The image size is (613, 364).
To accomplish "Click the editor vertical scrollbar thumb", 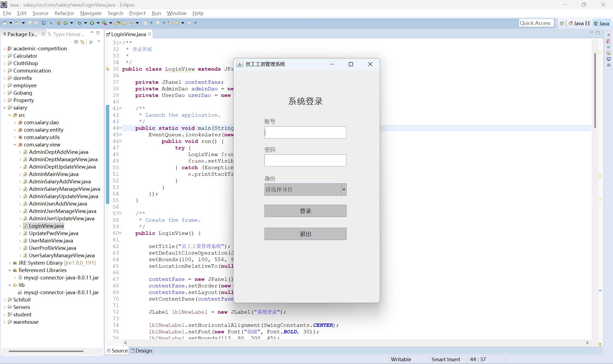I will tap(595, 90).
